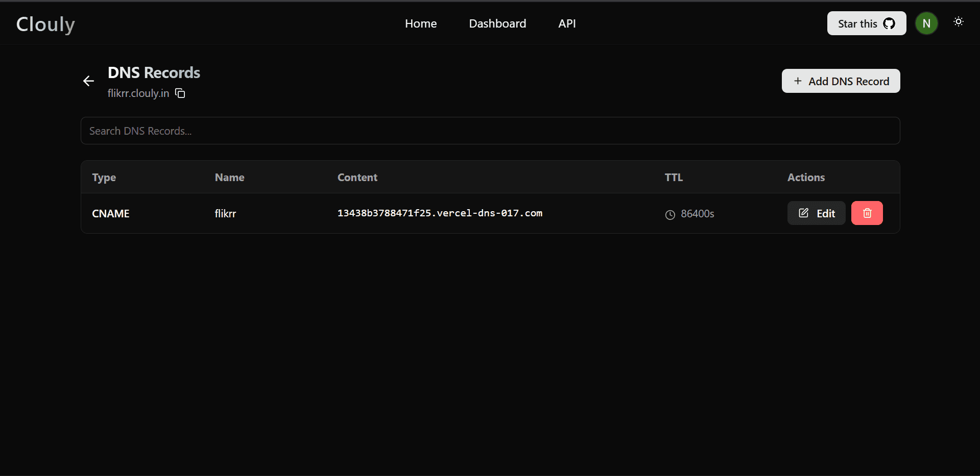The image size is (980, 476).
Task: Click the vercel-dns content value
Action: pos(440,213)
